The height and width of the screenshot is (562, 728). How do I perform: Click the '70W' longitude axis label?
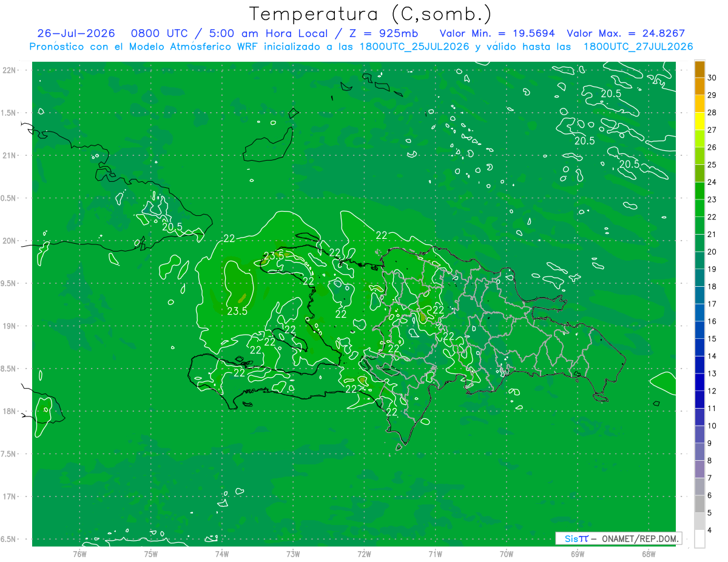507,554
